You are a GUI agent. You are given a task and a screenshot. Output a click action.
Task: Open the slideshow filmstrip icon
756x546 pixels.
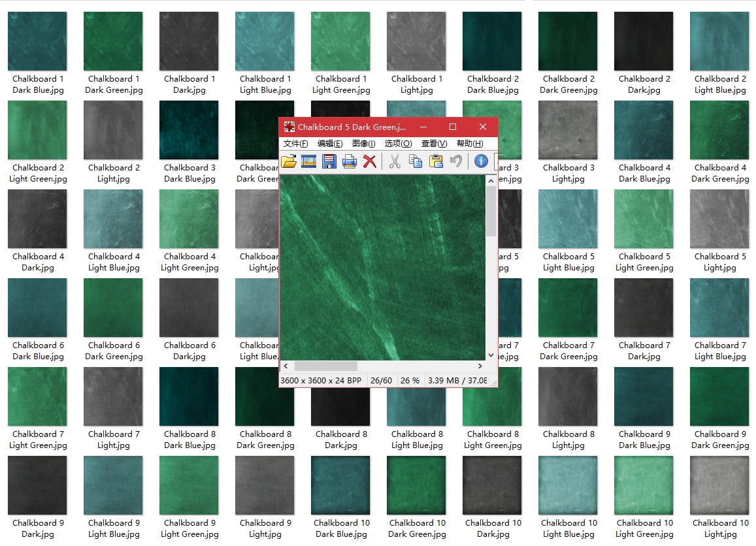tap(309, 161)
